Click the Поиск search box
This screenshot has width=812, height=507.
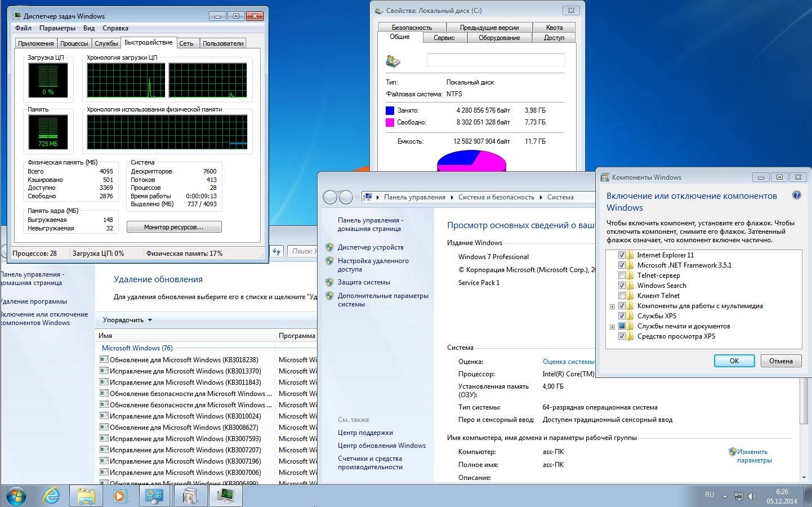tap(302, 251)
